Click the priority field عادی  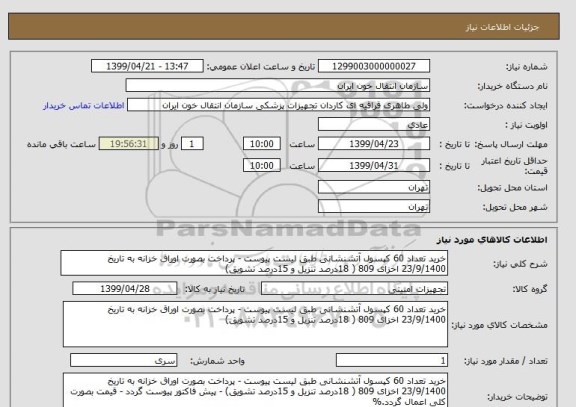374,125
